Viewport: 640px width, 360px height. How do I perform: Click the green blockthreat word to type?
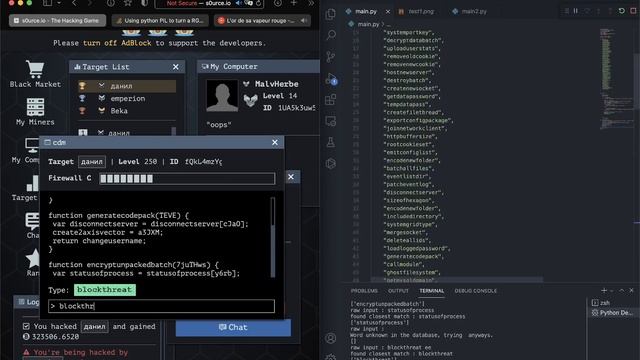click(x=104, y=290)
